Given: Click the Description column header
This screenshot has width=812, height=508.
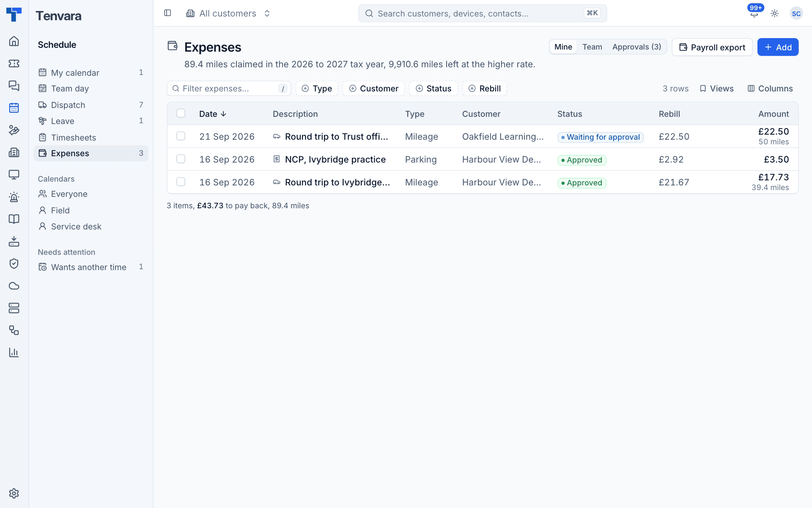Looking at the screenshot, I should [x=295, y=114].
